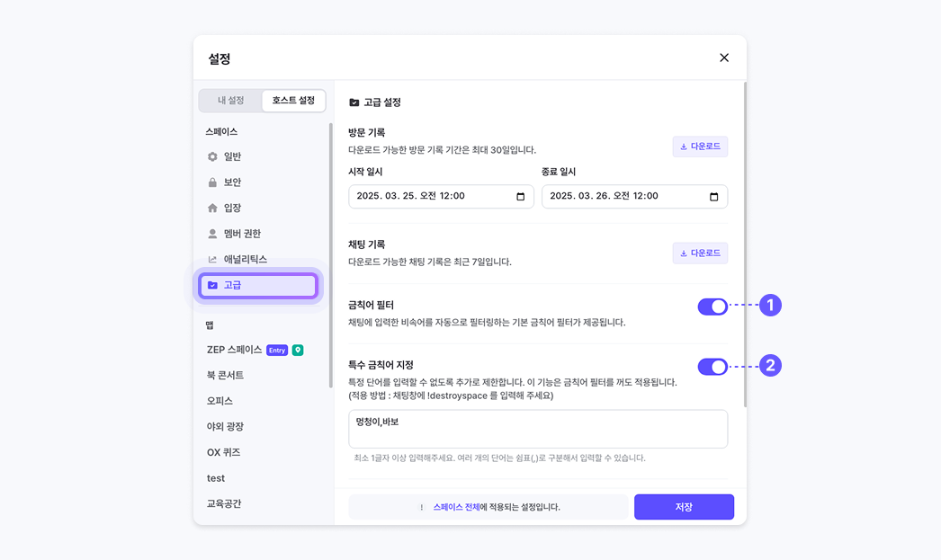
Task: Click the gear icon next to 일반
Action: [x=212, y=156]
